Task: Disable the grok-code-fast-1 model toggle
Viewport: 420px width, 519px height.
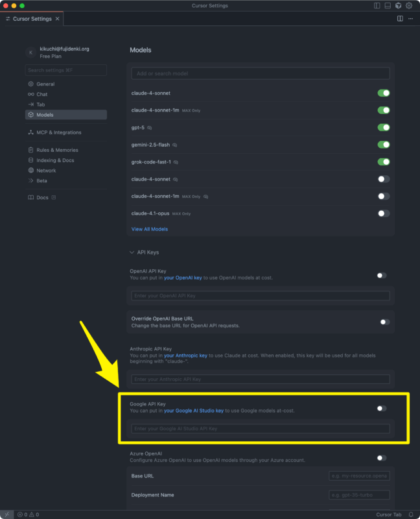Action: pos(384,162)
